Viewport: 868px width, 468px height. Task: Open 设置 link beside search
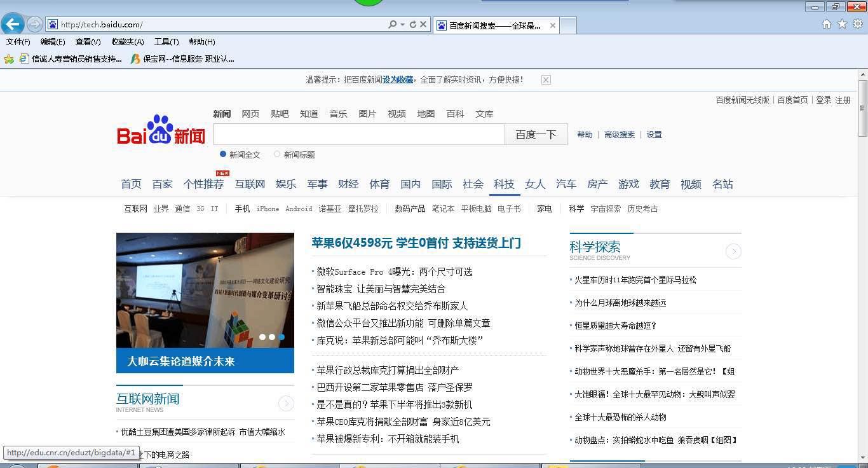coord(654,134)
